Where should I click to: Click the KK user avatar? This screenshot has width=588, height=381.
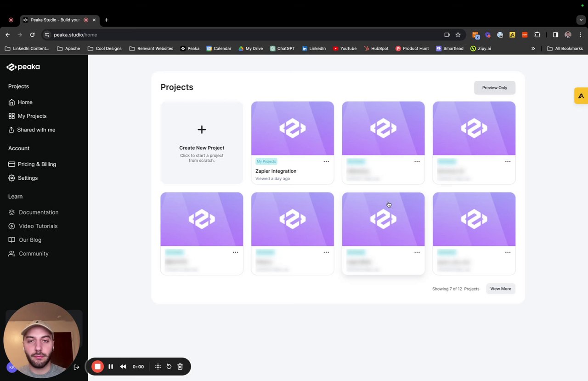click(12, 367)
